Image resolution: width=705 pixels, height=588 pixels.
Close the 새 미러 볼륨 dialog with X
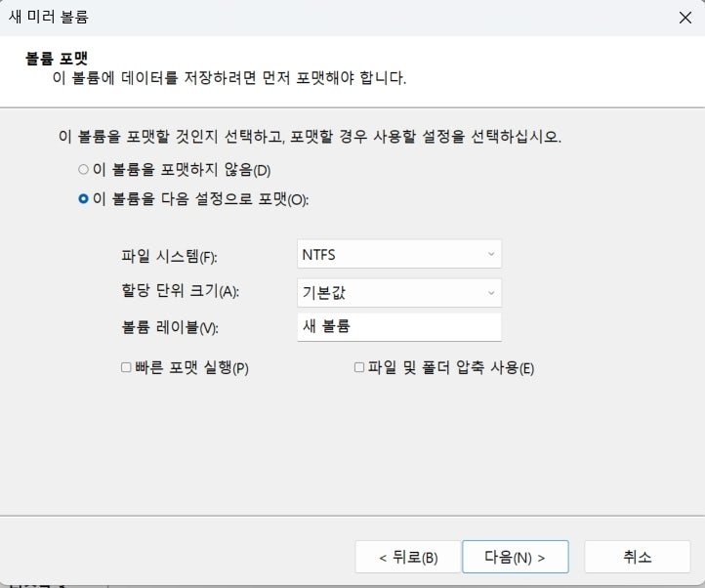click(685, 18)
